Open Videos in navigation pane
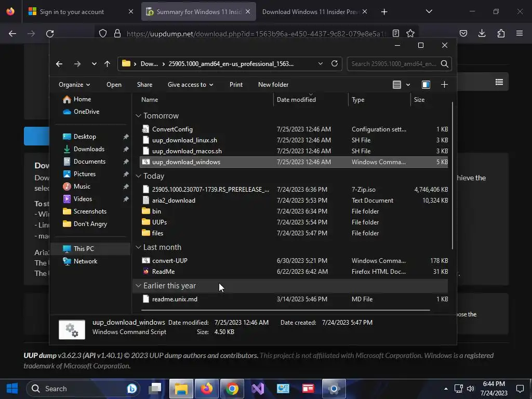The width and height of the screenshot is (532, 399). click(x=83, y=199)
